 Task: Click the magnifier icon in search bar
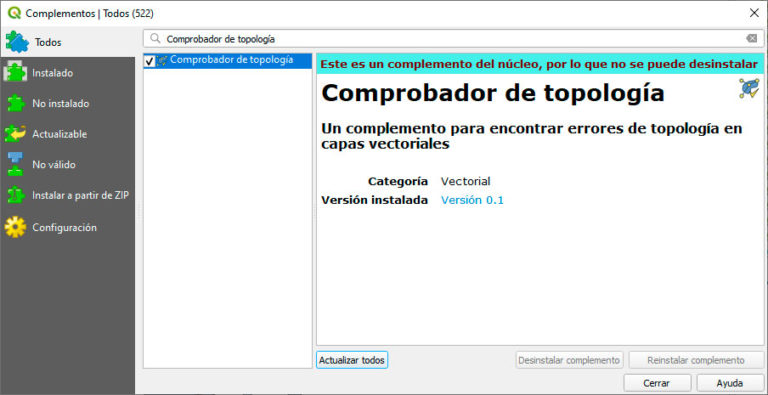(x=155, y=39)
